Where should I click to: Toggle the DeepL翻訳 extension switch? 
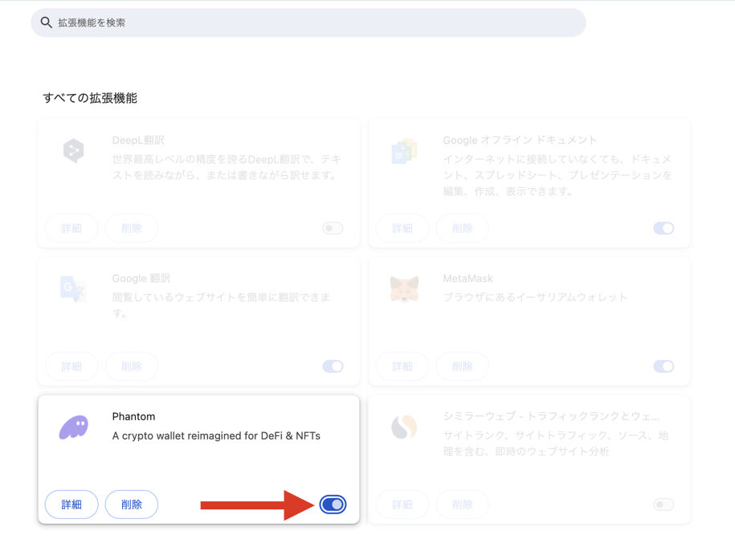click(333, 228)
